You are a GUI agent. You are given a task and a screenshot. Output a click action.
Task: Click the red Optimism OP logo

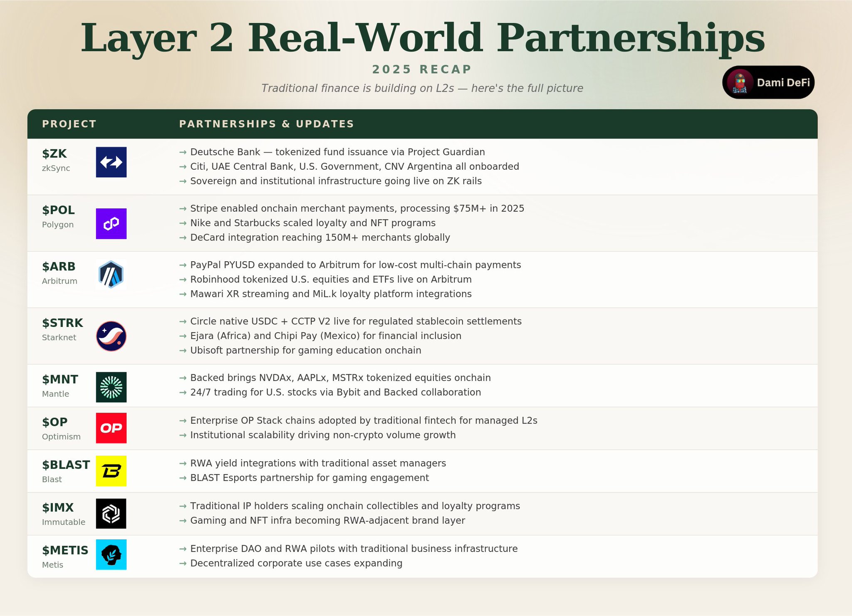coord(111,428)
